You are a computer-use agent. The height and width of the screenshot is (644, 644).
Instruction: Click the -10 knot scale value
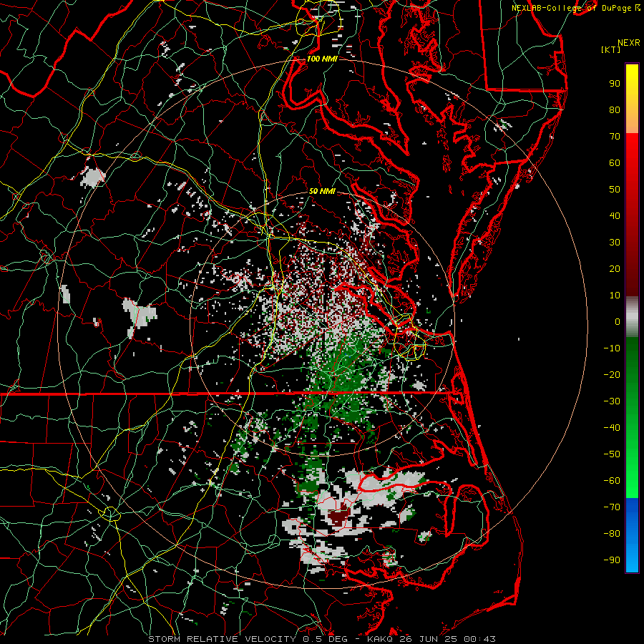point(612,348)
